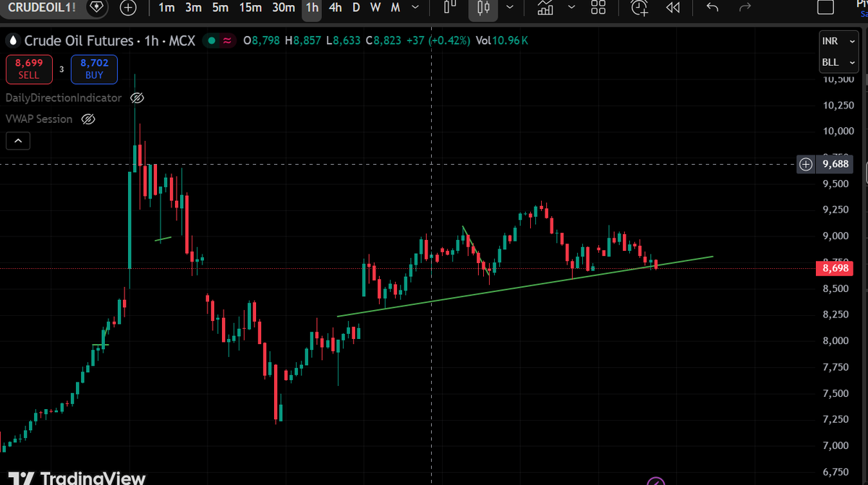Click the pink approximate-data badge icon
The width and height of the screenshot is (868, 485).
[227, 41]
